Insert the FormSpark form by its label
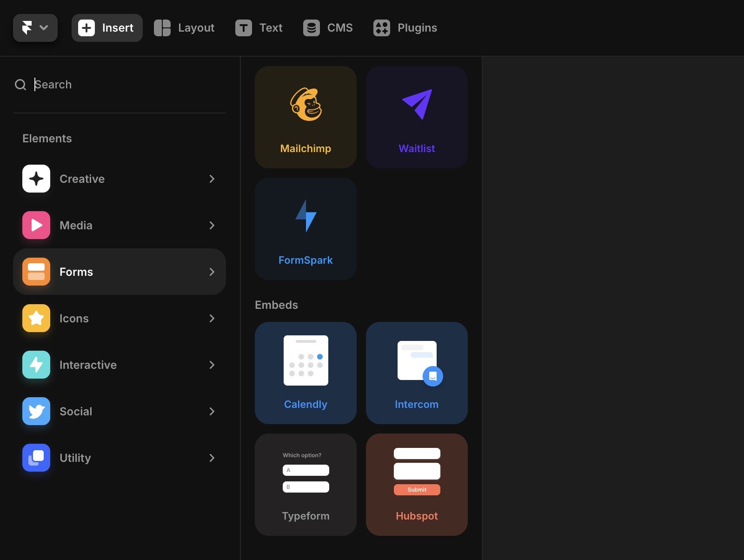 (306, 260)
